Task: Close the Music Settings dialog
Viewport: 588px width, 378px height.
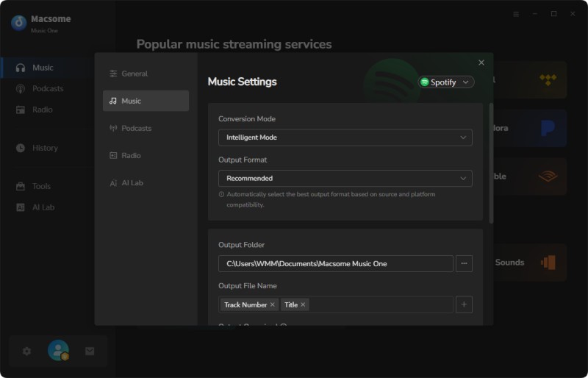Action: pos(481,63)
